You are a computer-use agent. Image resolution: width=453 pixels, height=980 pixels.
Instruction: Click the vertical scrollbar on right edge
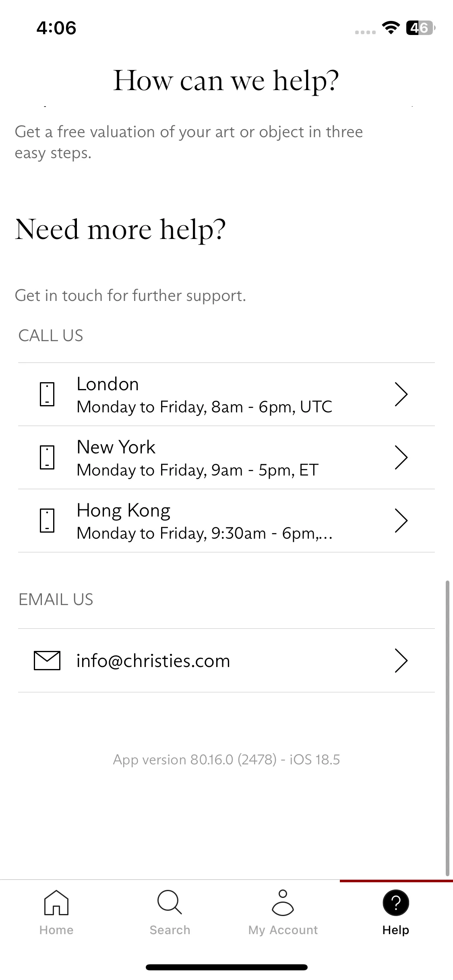pyautogui.click(x=447, y=728)
